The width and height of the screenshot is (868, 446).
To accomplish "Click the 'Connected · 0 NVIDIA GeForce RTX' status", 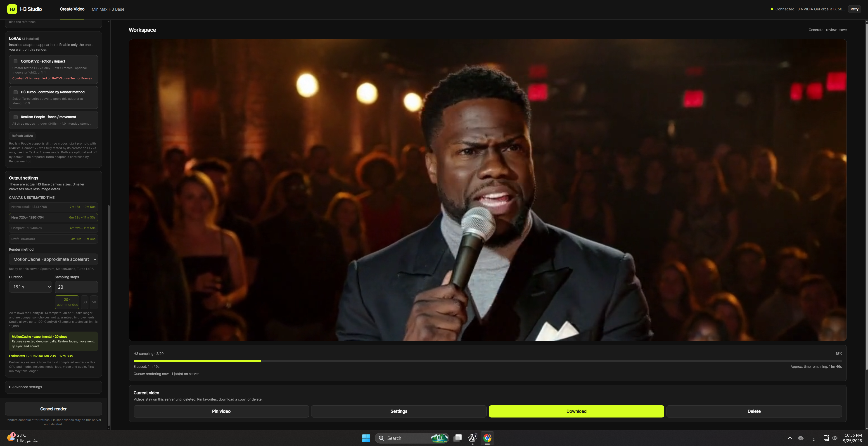I will pos(808,9).
